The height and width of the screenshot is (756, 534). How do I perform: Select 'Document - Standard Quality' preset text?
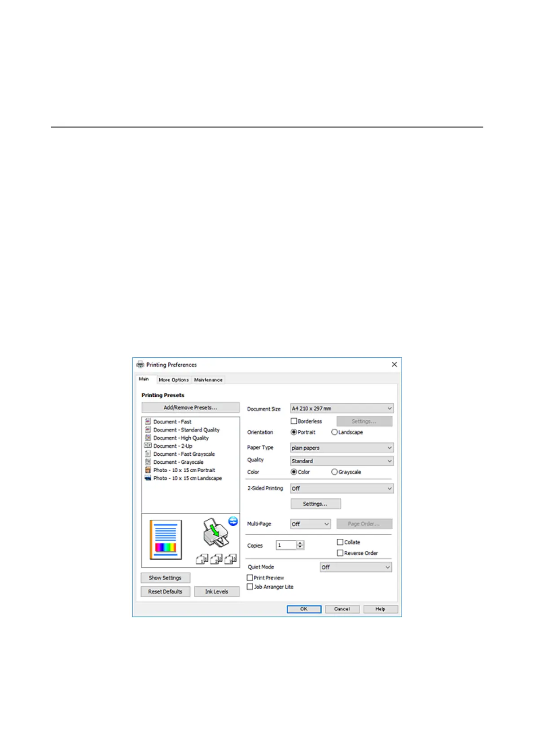pos(187,430)
